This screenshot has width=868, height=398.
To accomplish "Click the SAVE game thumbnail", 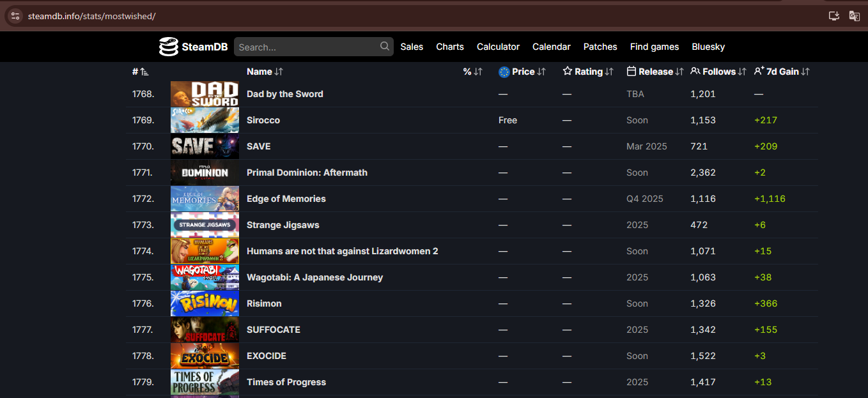I will tap(205, 146).
